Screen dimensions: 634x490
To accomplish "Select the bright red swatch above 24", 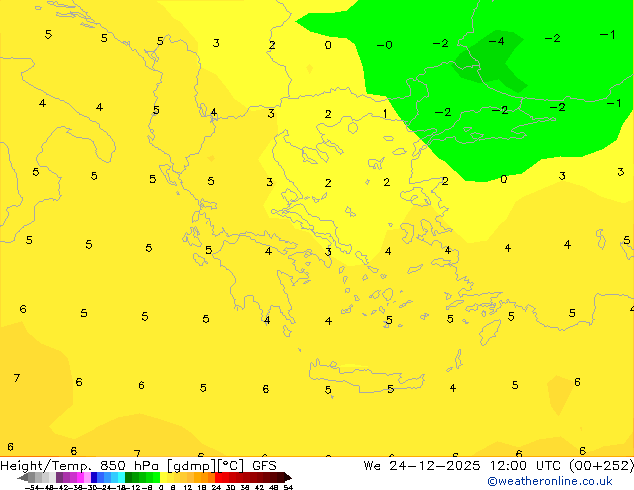I will point(218,477).
